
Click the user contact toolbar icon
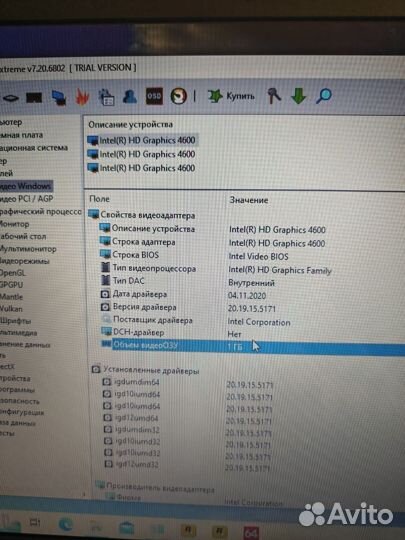(130, 97)
